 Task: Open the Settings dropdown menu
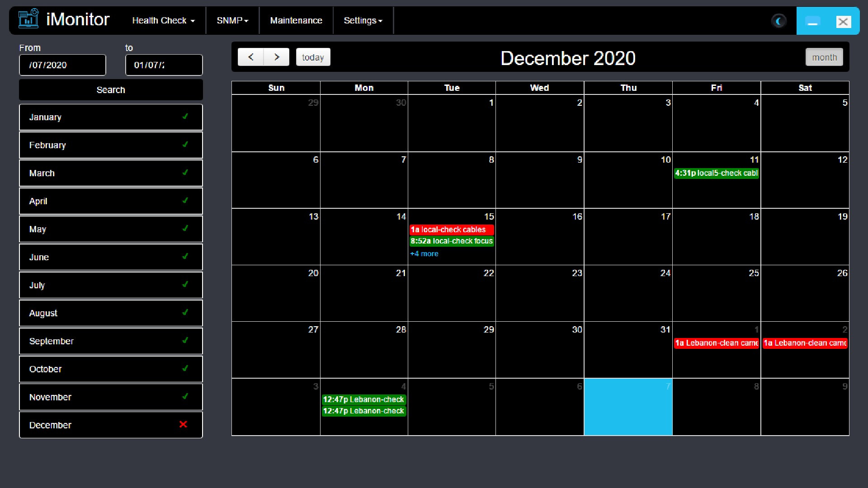tap(363, 21)
